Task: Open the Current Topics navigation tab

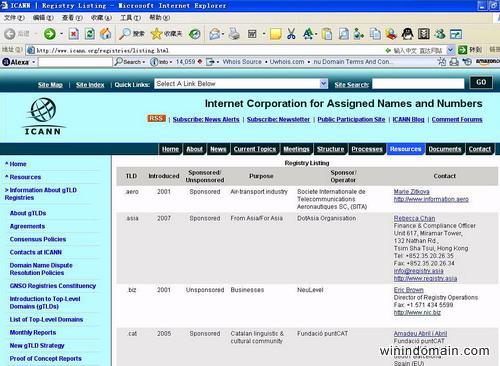Action: [x=255, y=149]
